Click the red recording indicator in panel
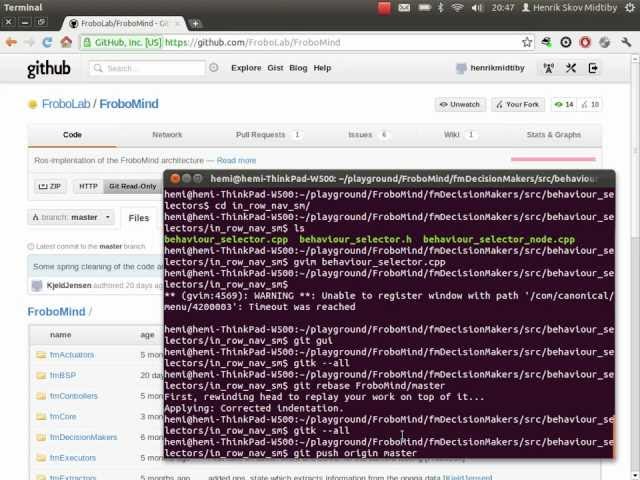 click(x=384, y=8)
